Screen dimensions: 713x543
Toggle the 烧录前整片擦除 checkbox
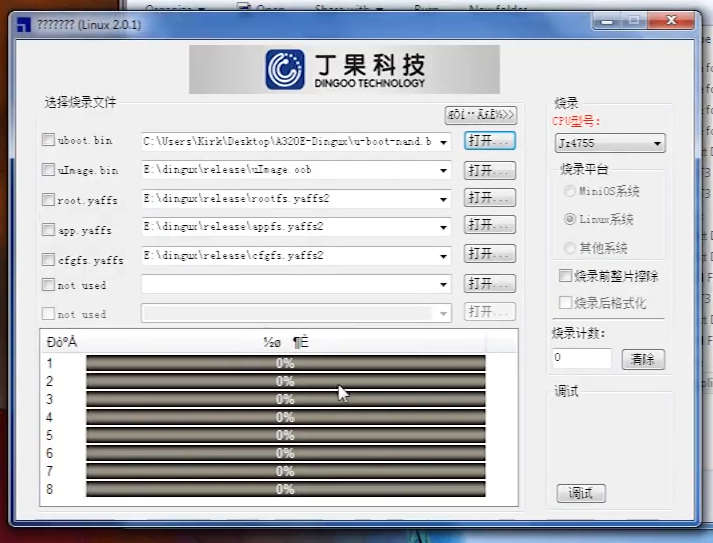point(565,276)
